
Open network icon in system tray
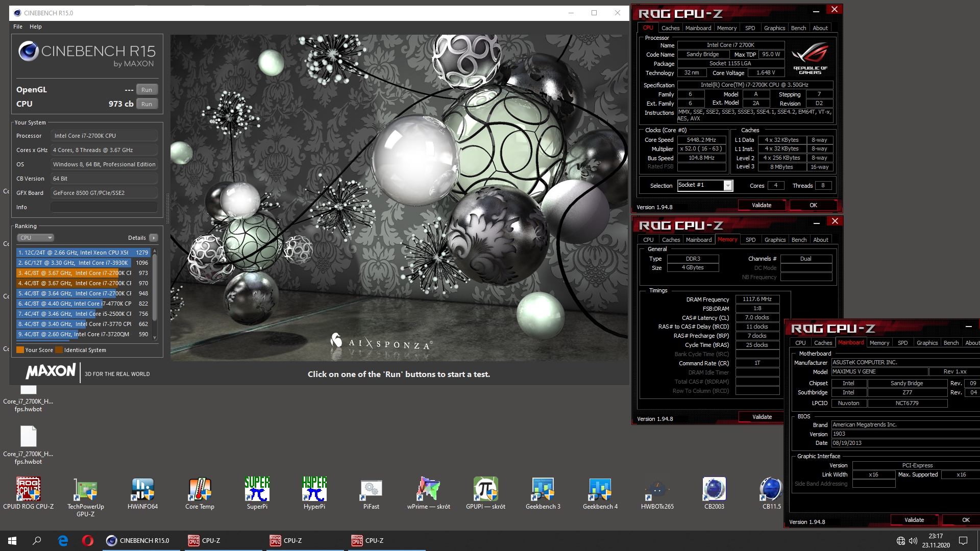point(900,541)
